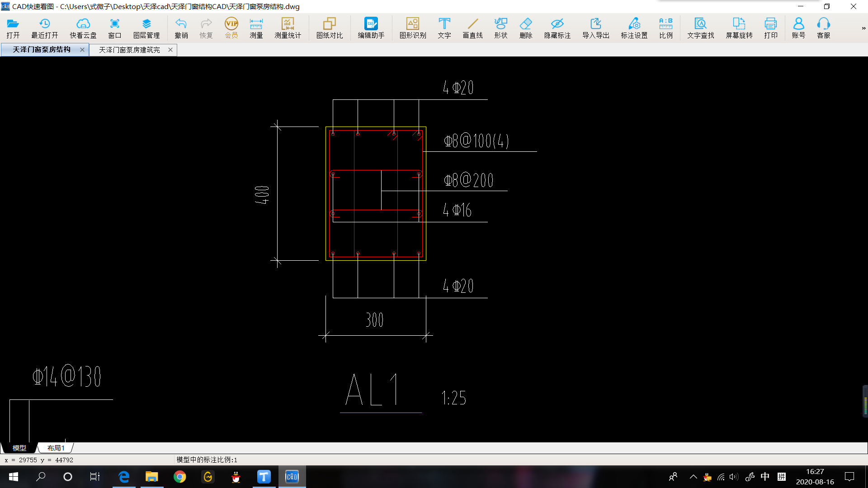868x488 pixels.
Task: Open 客服 customer service
Action: tap(824, 28)
